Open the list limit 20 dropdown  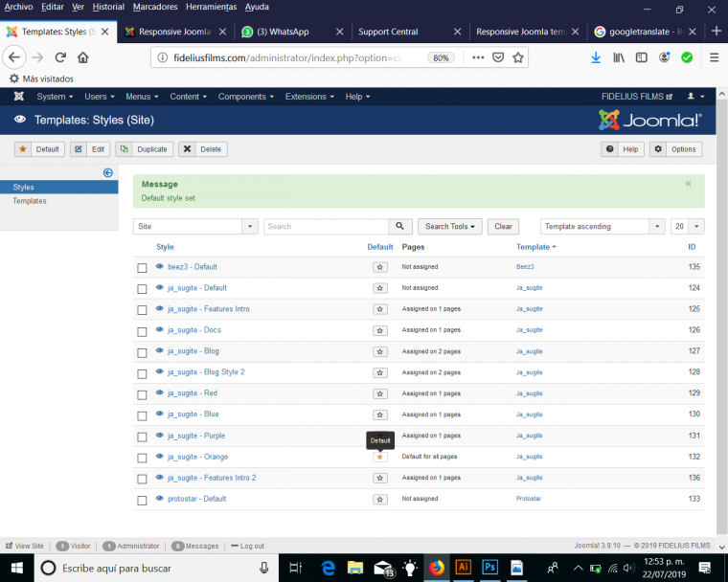(x=687, y=227)
